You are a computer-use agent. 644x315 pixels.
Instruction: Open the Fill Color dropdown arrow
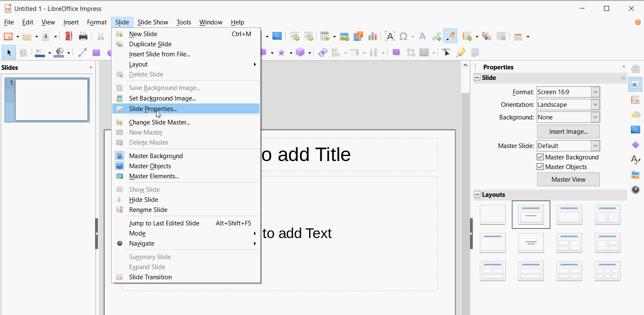[69, 53]
